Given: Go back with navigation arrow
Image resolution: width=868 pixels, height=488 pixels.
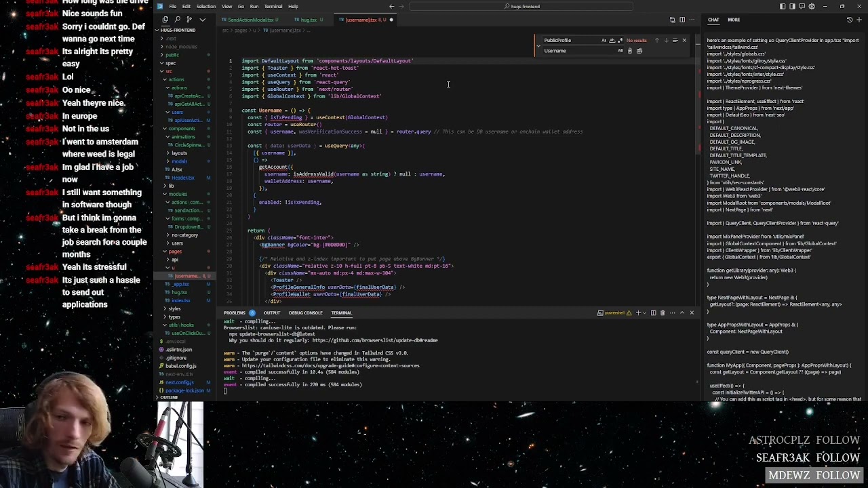Looking at the screenshot, I should point(391,6).
